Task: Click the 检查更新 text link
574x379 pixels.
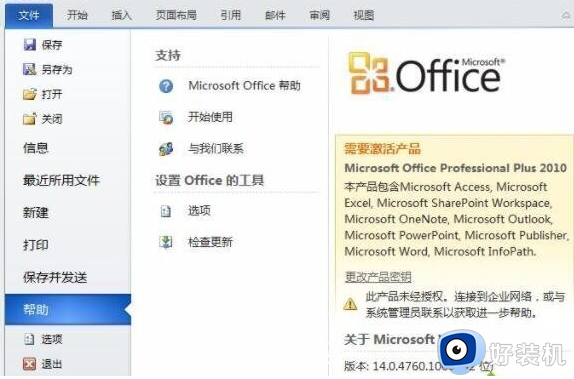Action: (x=210, y=242)
